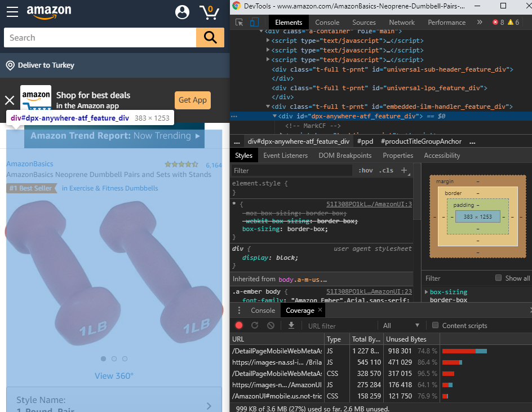This screenshot has height=412, width=532.
Task: Open the Network tab
Action: click(402, 23)
